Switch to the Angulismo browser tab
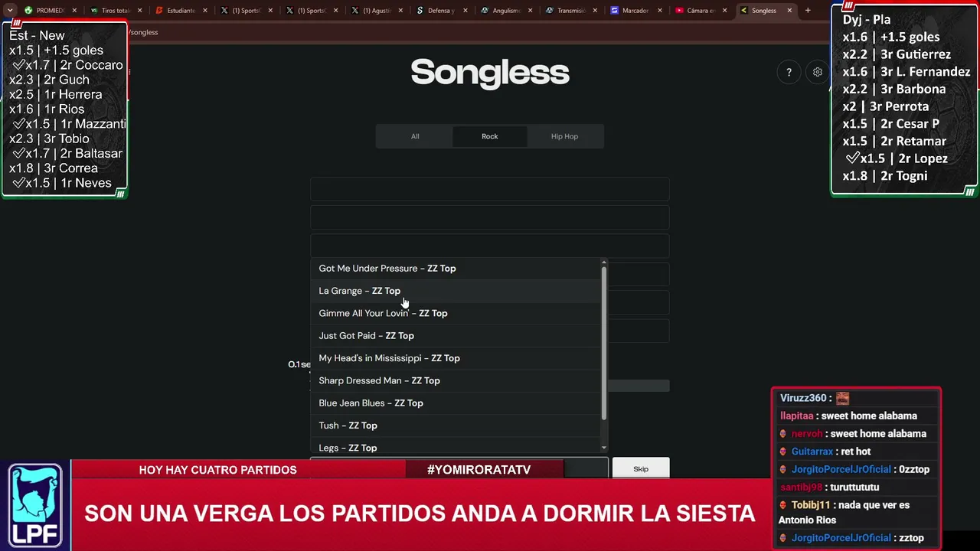The height and width of the screenshot is (551, 980). coord(505,11)
